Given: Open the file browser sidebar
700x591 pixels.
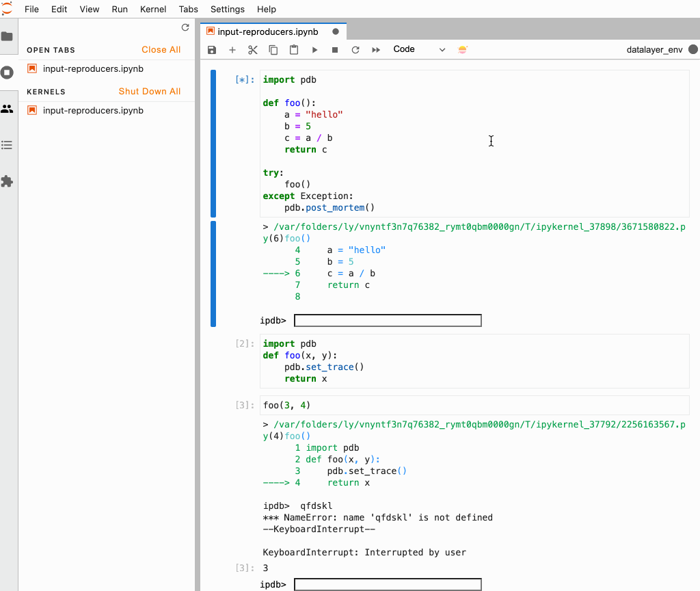Looking at the screenshot, I should pos(8,38).
